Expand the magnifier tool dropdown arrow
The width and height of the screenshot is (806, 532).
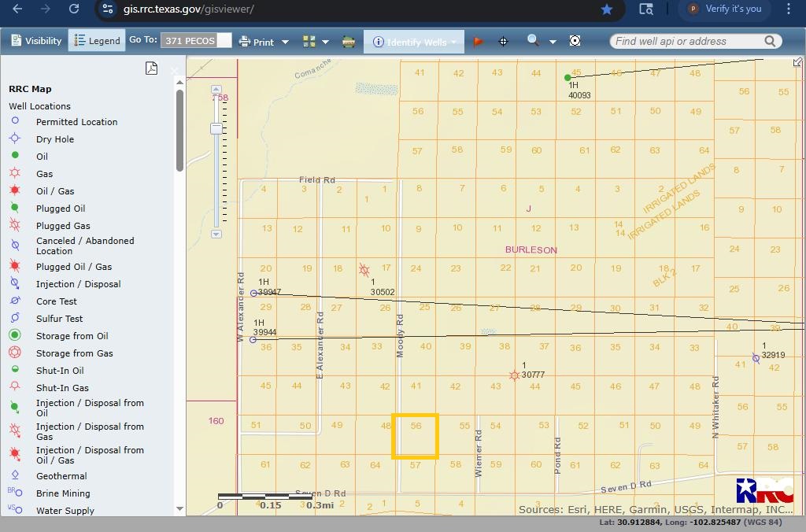coord(553,42)
